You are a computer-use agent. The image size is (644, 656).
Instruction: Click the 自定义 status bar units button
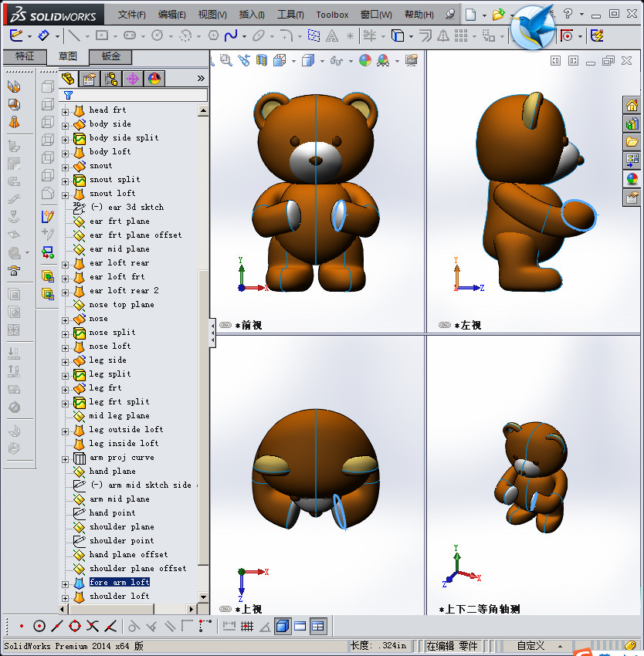tap(530, 645)
